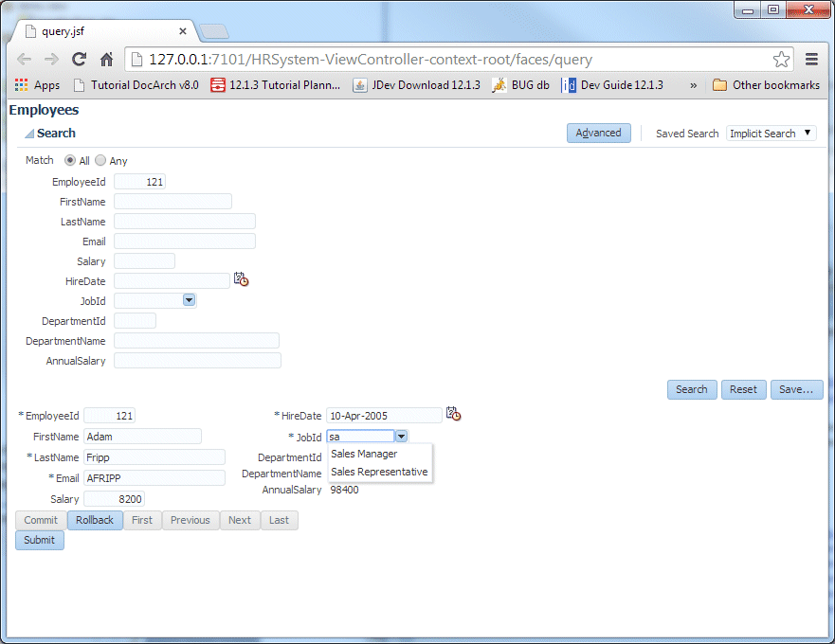Click the Commit button
The image size is (835, 644).
click(x=41, y=520)
